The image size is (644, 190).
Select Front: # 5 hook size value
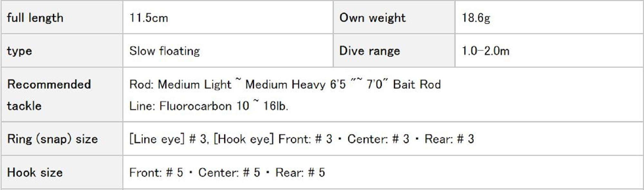tap(156, 173)
